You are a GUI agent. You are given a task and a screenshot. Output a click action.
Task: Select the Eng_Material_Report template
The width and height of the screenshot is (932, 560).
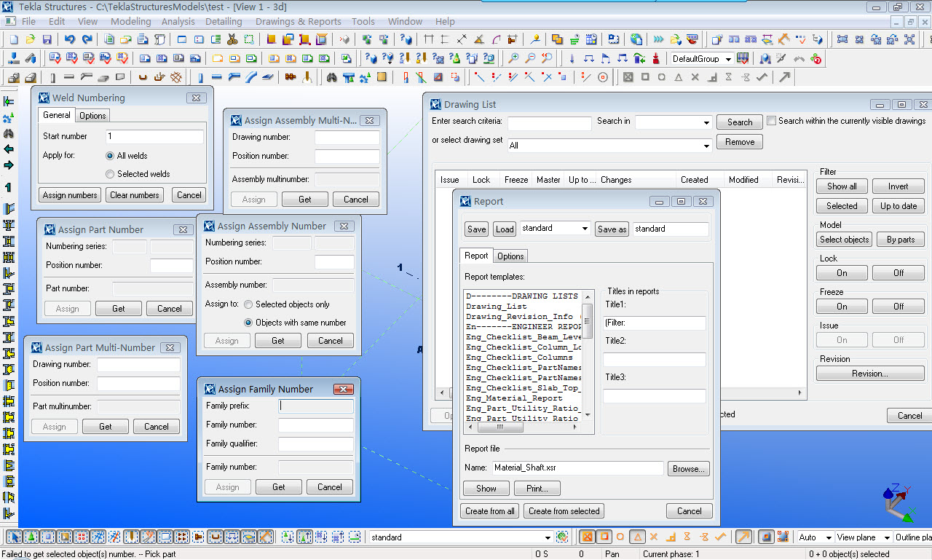point(515,398)
